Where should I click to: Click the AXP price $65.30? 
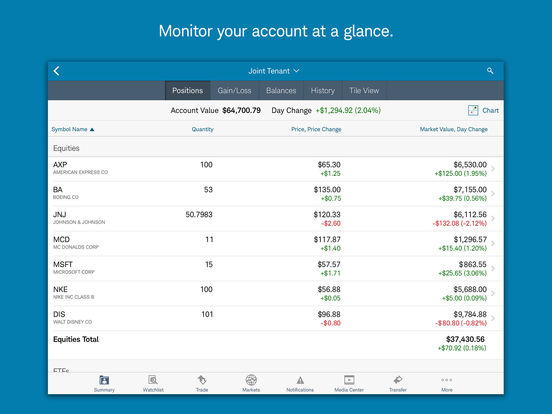(329, 164)
